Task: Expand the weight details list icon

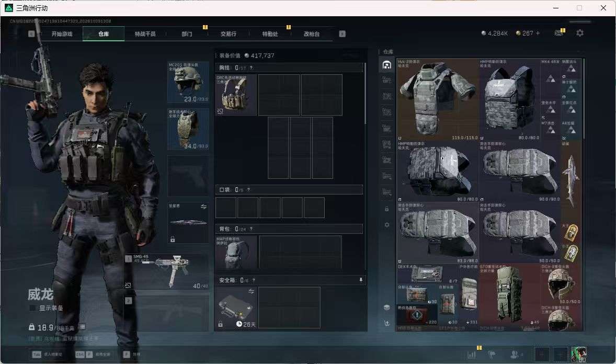Action: [x=82, y=327]
